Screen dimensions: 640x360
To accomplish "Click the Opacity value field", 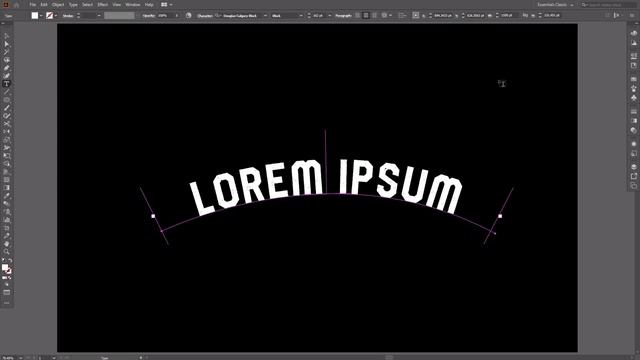I will coord(165,16).
